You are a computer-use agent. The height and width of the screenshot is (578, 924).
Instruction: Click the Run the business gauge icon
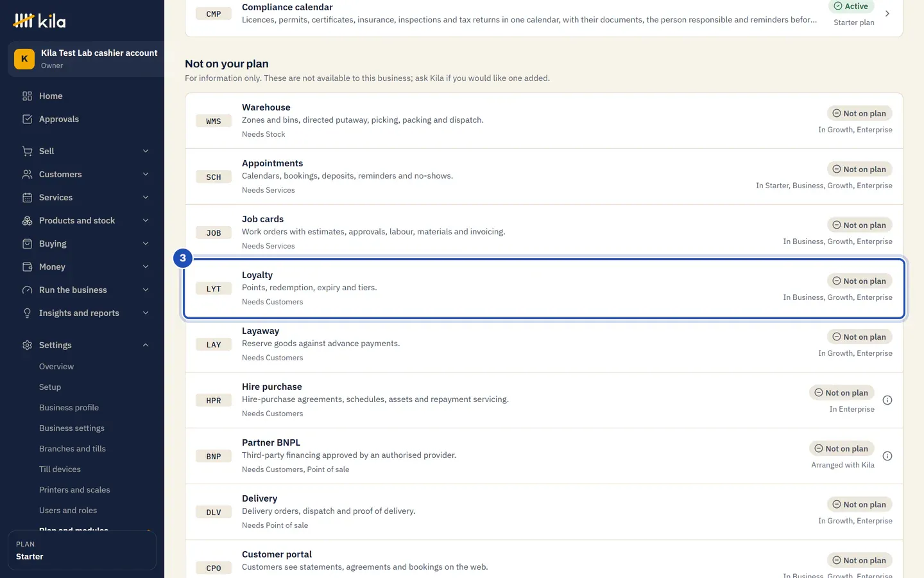tap(27, 290)
